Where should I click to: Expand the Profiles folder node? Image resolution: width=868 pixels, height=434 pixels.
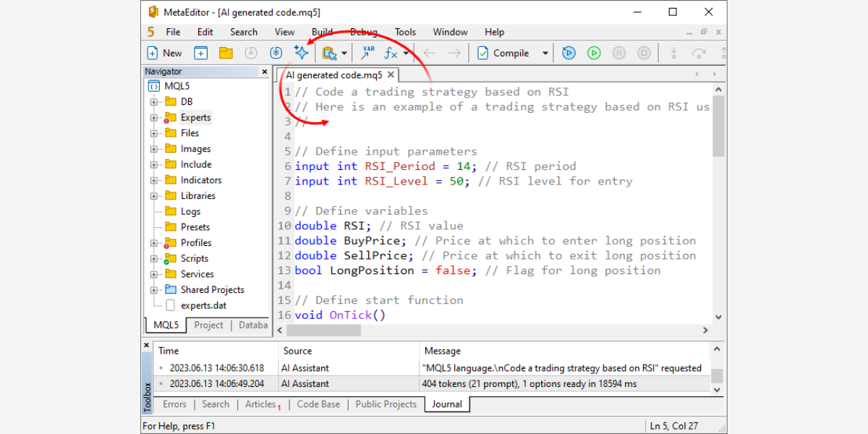point(153,243)
